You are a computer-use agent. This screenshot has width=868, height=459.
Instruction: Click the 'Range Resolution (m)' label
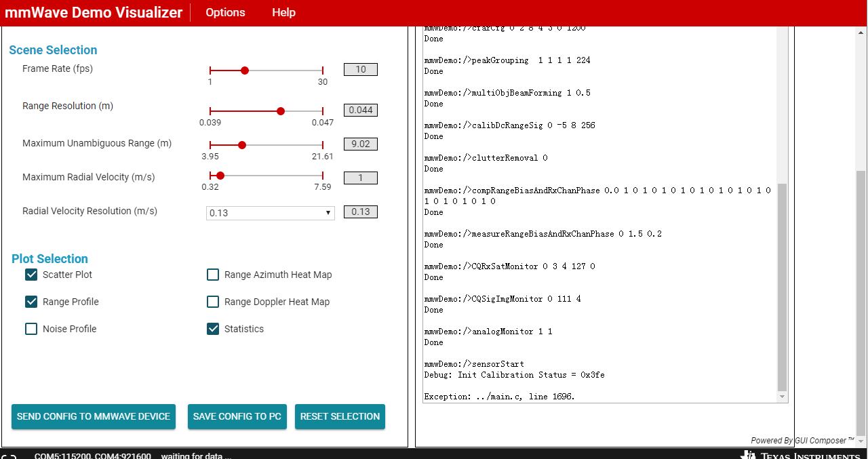[68, 106]
